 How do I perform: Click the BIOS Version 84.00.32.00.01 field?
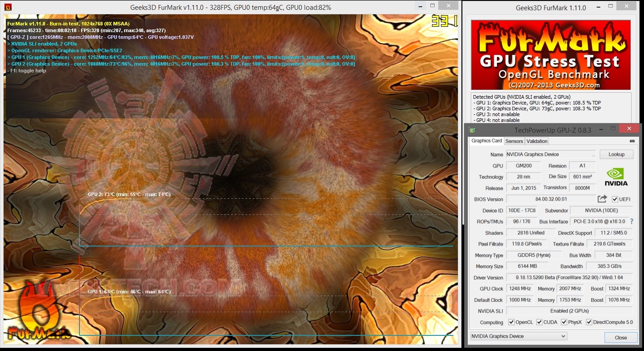coord(551,199)
